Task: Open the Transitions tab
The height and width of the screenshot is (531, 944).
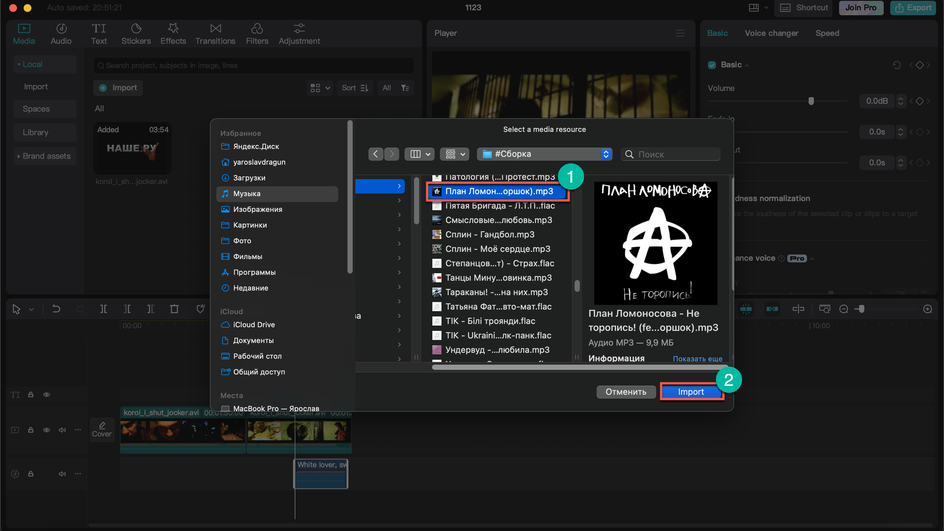Action: coord(215,34)
